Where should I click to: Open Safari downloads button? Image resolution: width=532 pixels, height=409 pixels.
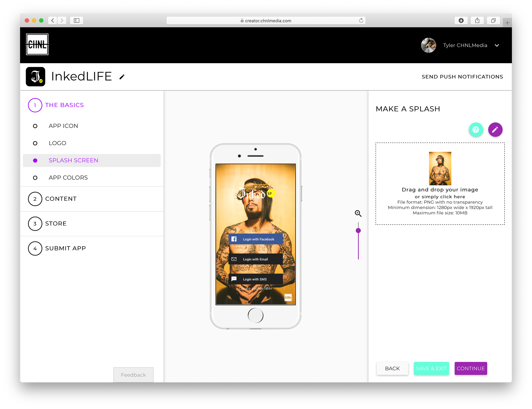click(461, 21)
